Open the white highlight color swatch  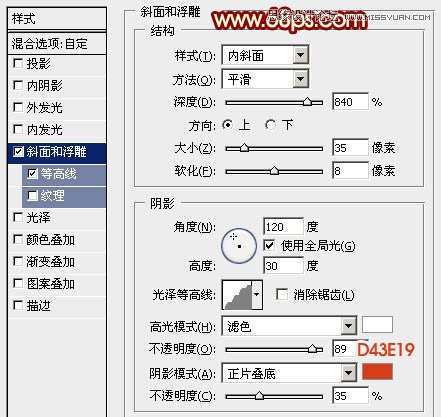[x=377, y=325]
